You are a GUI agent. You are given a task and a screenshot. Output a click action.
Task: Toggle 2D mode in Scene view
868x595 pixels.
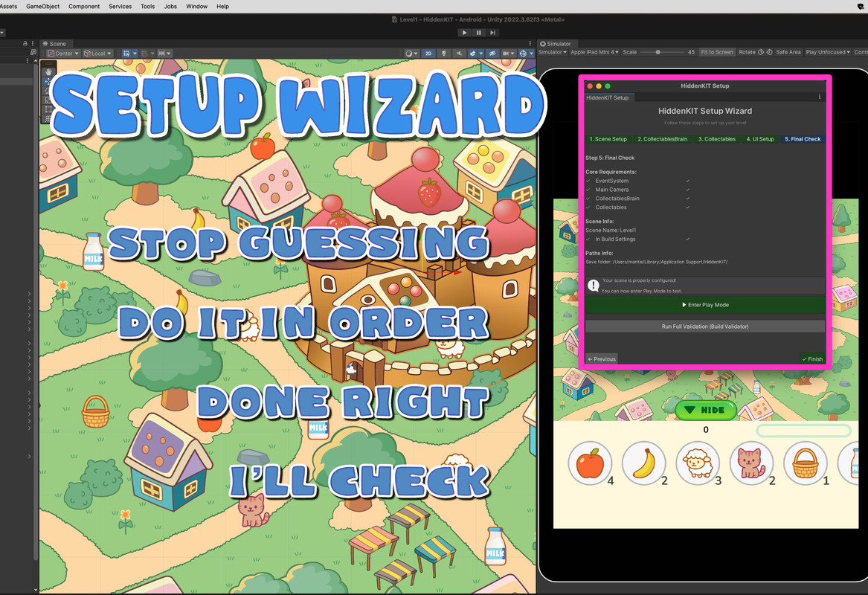point(428,54)
